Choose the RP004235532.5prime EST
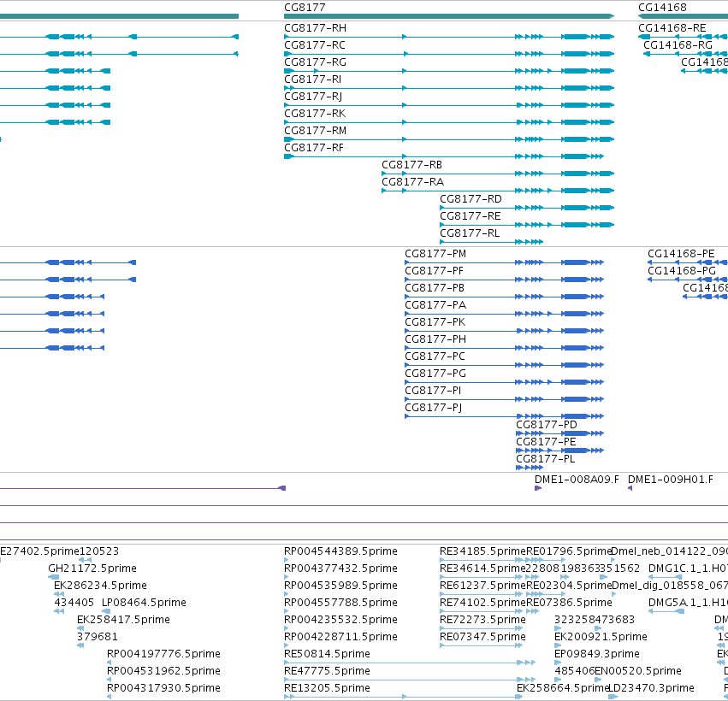Viewport: 728px width, 701px height. [x=340, y=620]
